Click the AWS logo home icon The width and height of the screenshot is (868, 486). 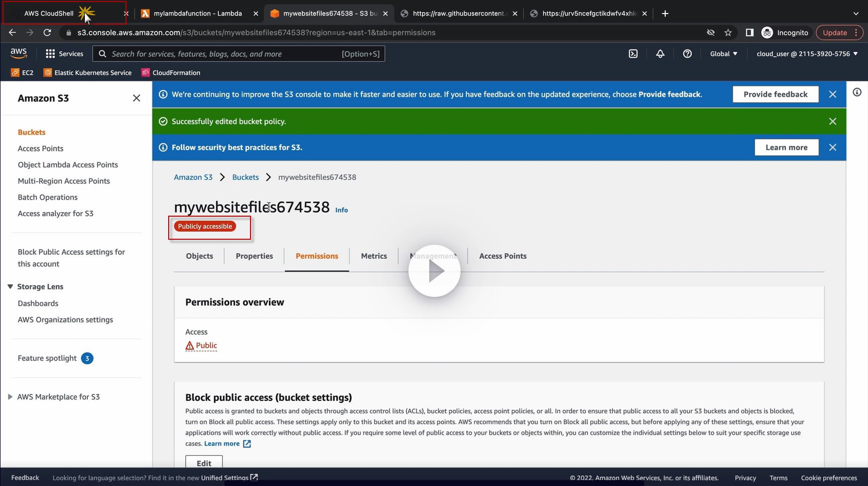(x=19, y=53)
